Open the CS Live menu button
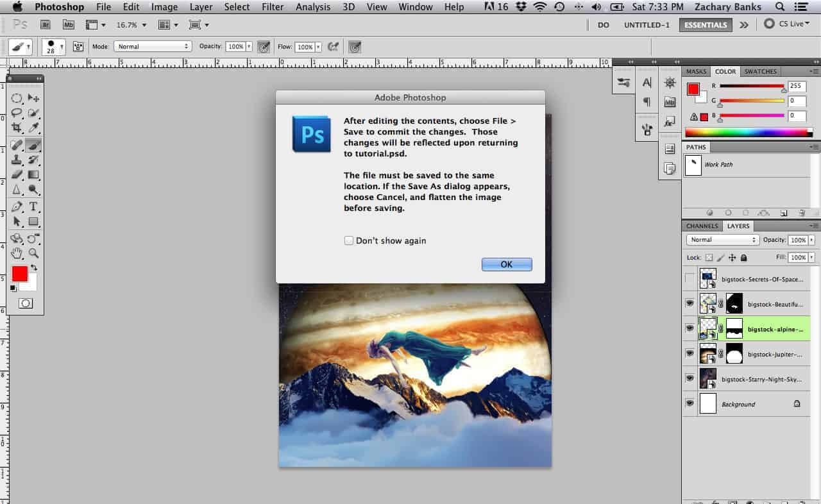Screen dimensions: 821x504 787,24
